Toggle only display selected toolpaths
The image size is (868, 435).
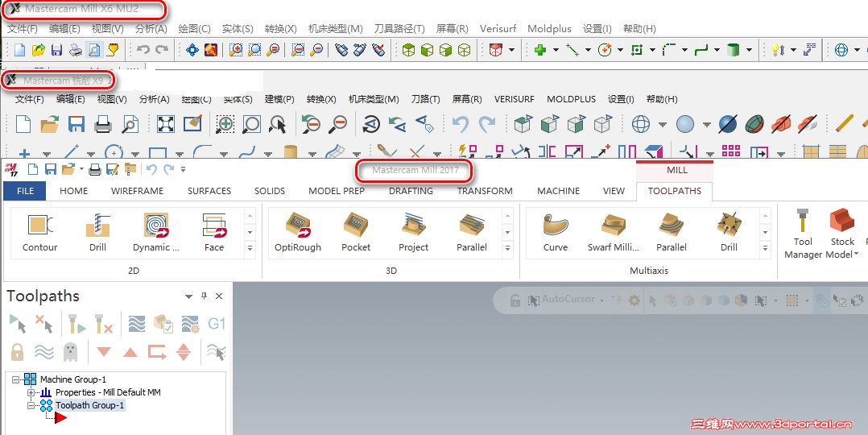point(216,351)
